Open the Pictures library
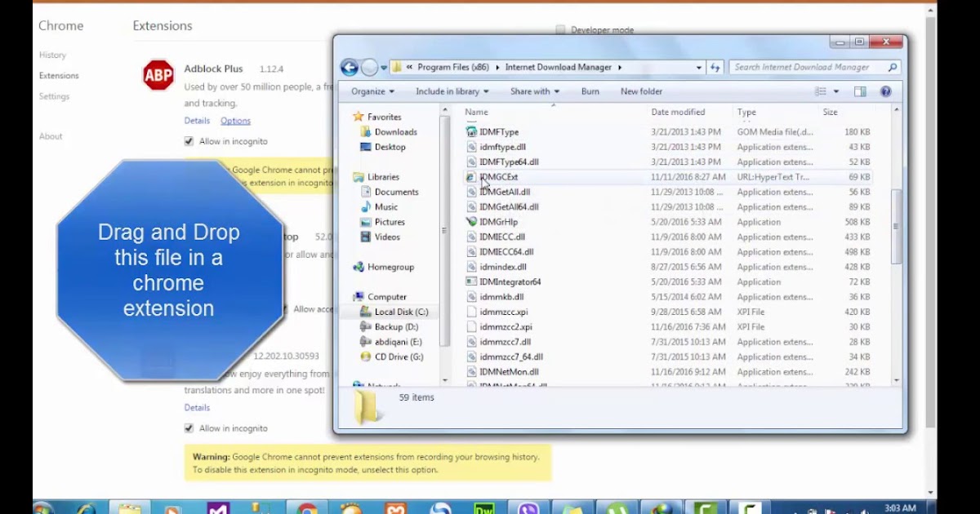The height and width of the screenshot is (514, 980). (x=390, y=222)
